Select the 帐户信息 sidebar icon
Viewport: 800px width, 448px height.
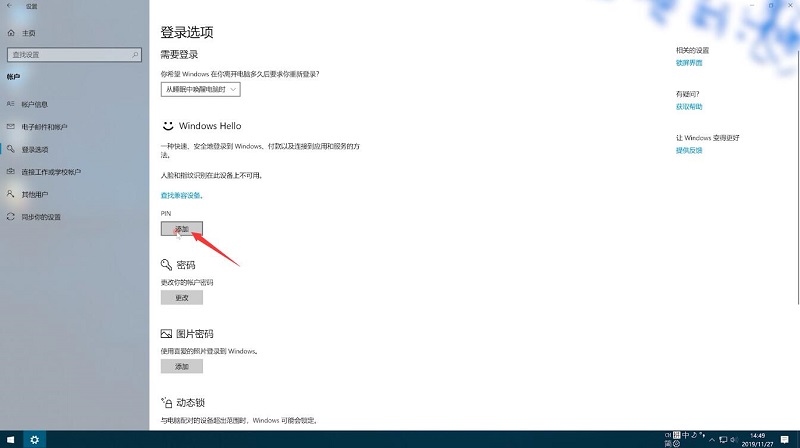point(11,104)
